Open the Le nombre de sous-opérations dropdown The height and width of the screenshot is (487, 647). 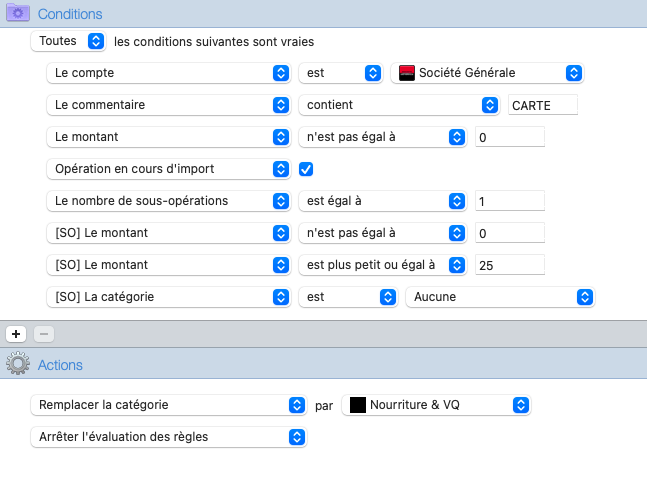click(x=169, y=201)
